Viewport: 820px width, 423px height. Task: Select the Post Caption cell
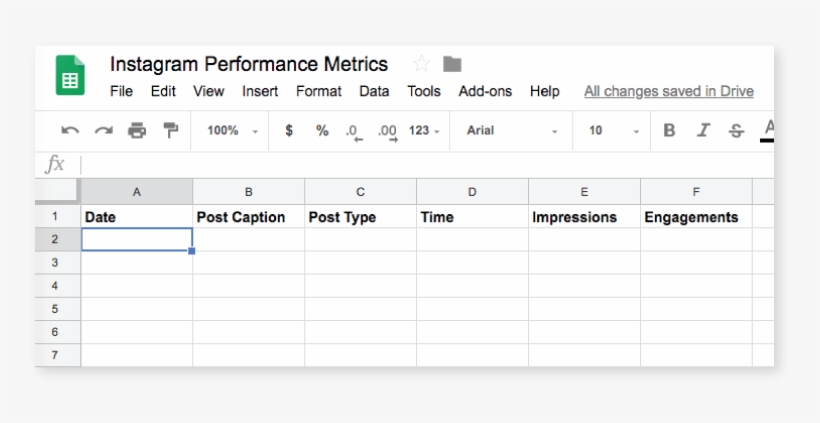click(x=248, y=216)
